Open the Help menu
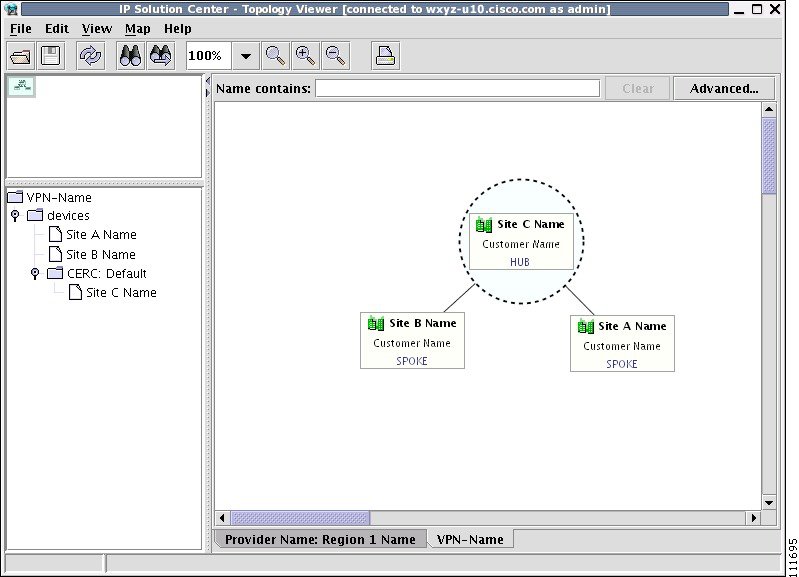799x577 pixels. point(177,29)
